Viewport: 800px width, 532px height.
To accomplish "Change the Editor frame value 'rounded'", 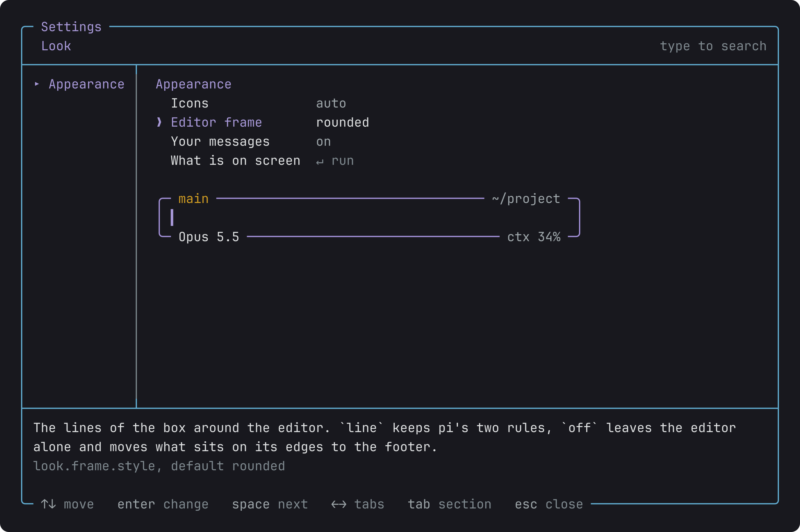I will (343, 122).
